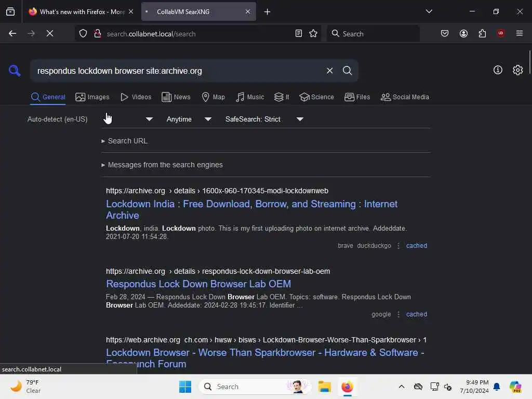This screenshot has width=532, height=399.
Task: Open the Auto-detect (en-US) language dropdown
Action: point(90,119)
